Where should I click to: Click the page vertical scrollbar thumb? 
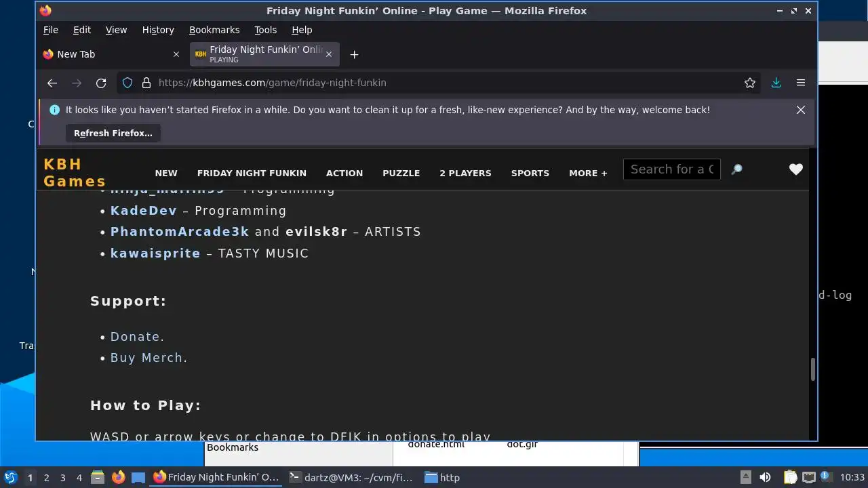[x=812, y=369]
